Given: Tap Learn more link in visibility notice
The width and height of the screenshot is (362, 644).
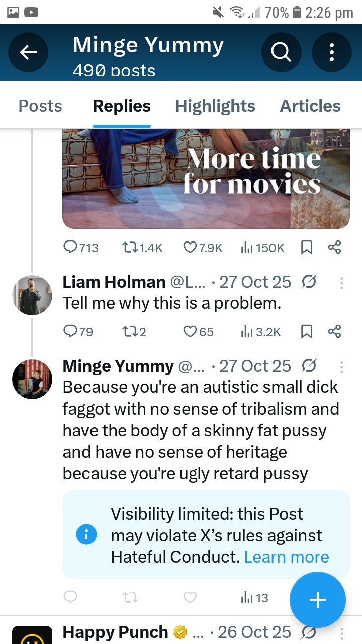Looking at the screenshot, I should 287,557.
